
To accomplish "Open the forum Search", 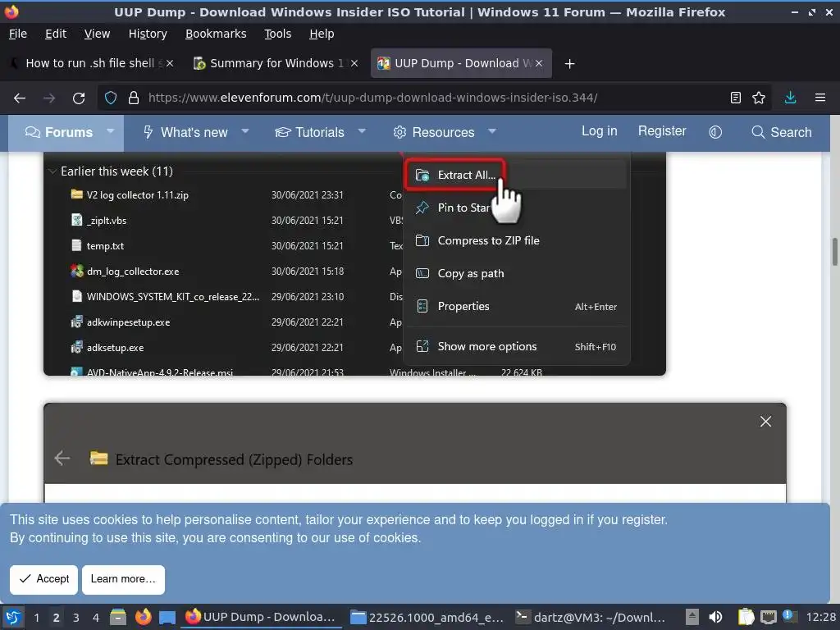I will (782, 132).
